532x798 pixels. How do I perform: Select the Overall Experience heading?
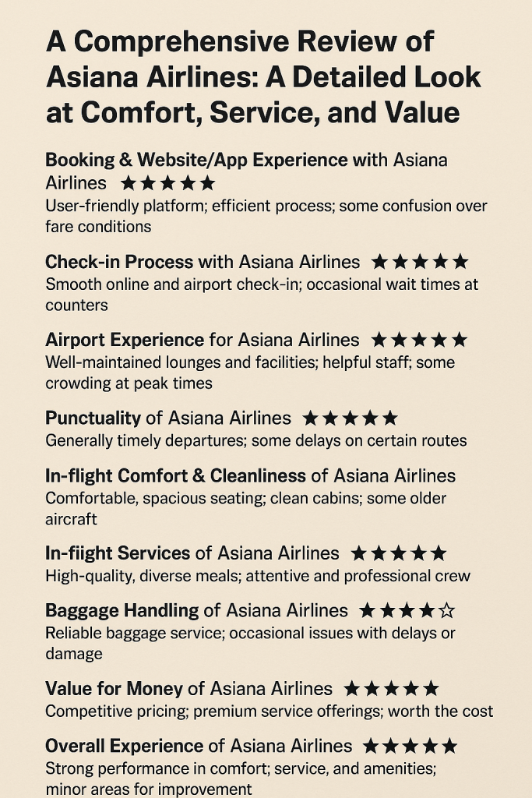pos(199,746)
